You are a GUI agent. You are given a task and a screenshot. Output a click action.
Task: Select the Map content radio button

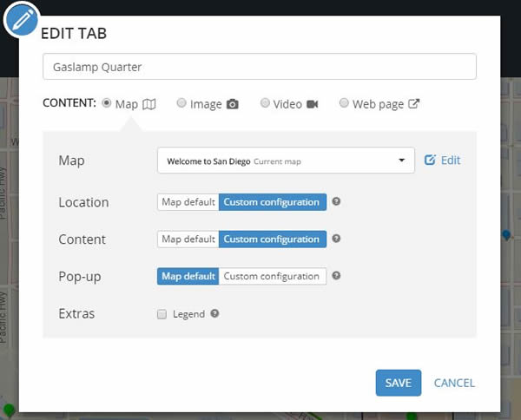pyautogui.click(x=107, y=103)
